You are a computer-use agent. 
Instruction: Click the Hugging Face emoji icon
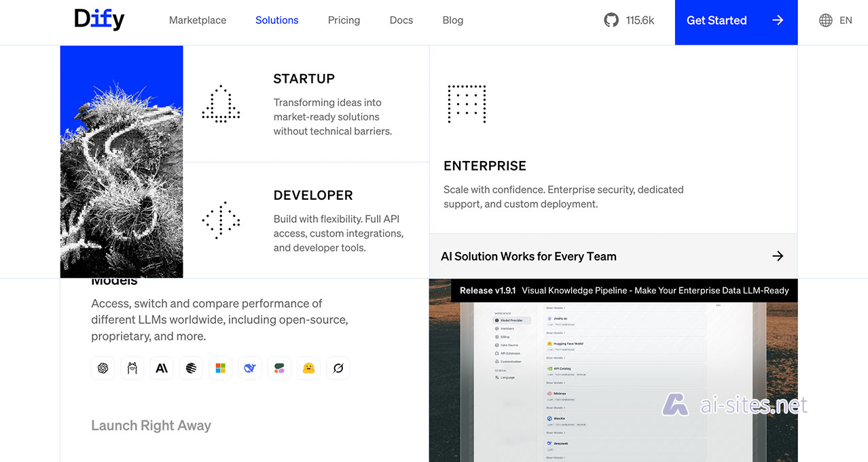(x=308, y=368)
